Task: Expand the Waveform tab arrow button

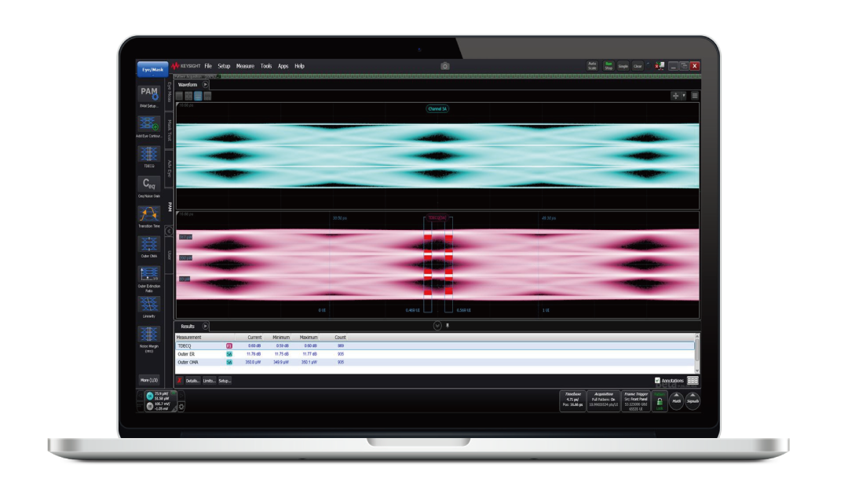Action: tap(206, 84)
